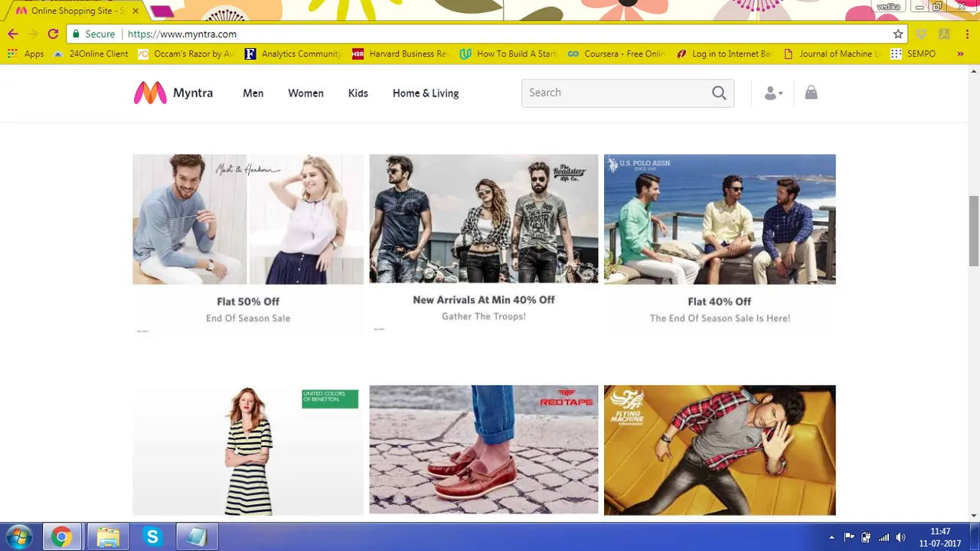
Task: Click the Secure padlock site info
Action: click(x=93, y=34)
